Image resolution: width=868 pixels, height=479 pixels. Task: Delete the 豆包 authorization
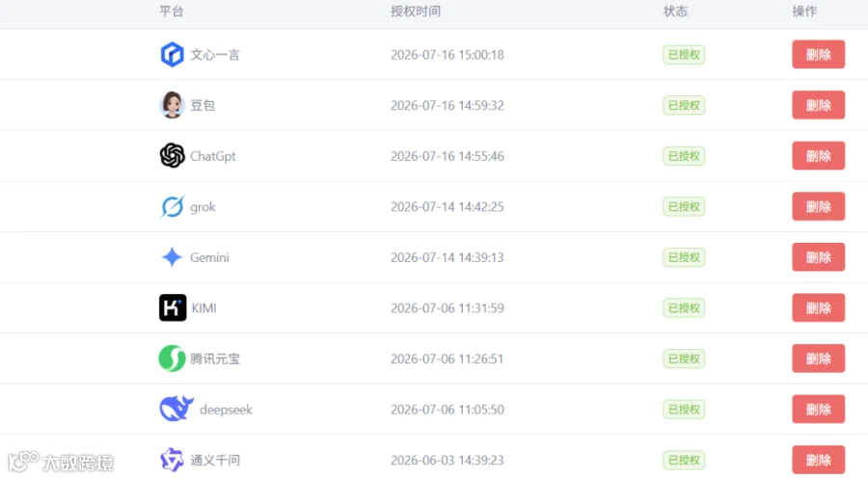pos(818,105)
